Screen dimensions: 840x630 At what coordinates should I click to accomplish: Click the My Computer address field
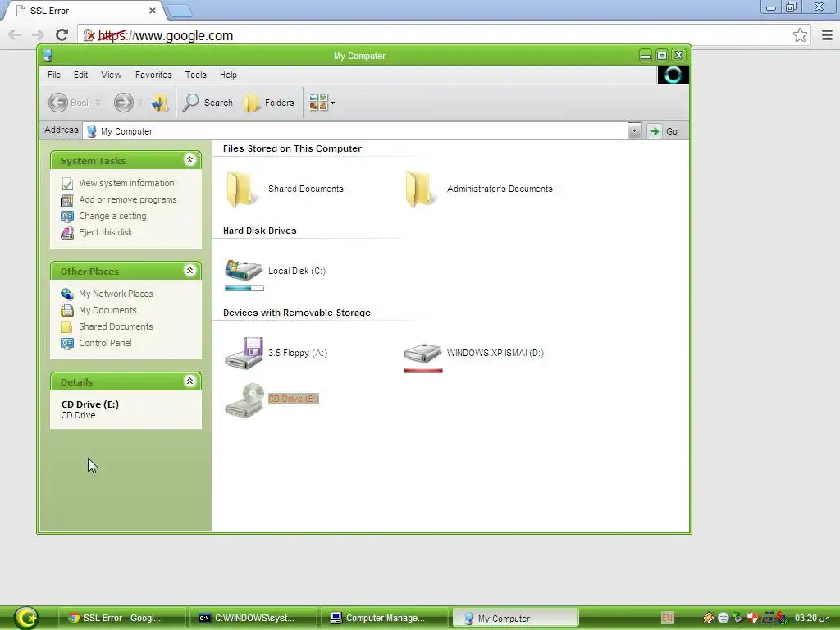point(356,131)
